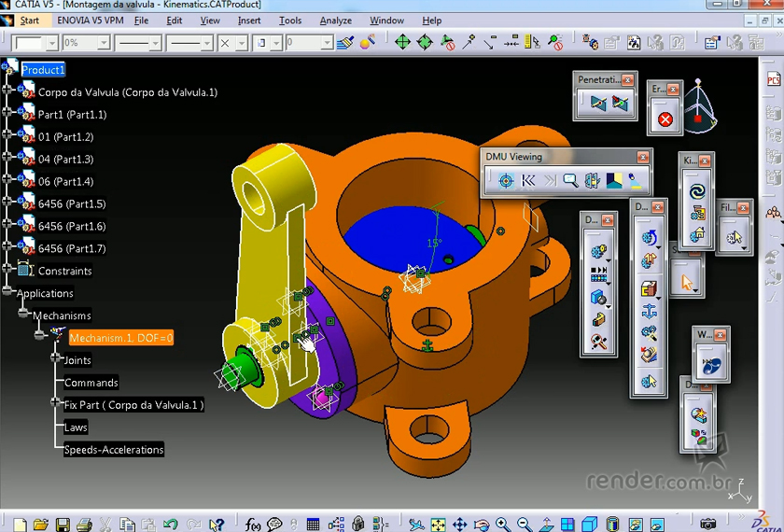Click the Print icon in bottom toolbar
The height and width of the screenshot is (532, 784).
click(x=84, y=525)
